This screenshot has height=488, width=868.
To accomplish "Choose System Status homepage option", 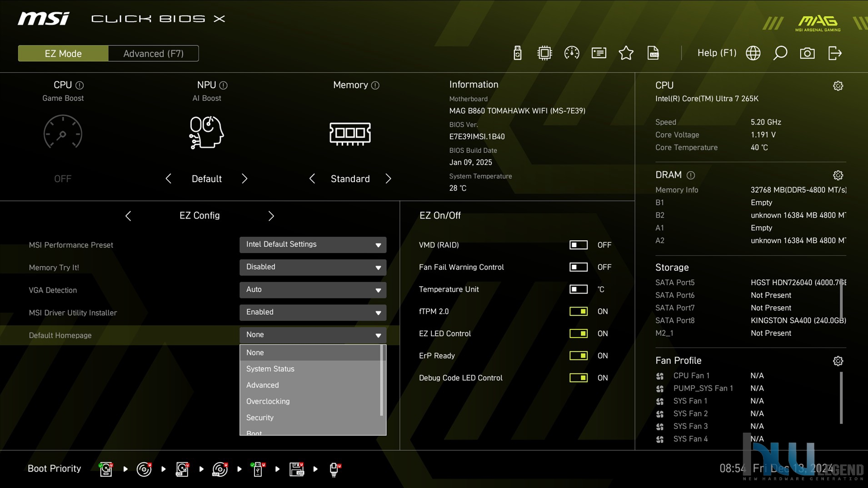I will [x=310, y=369].
